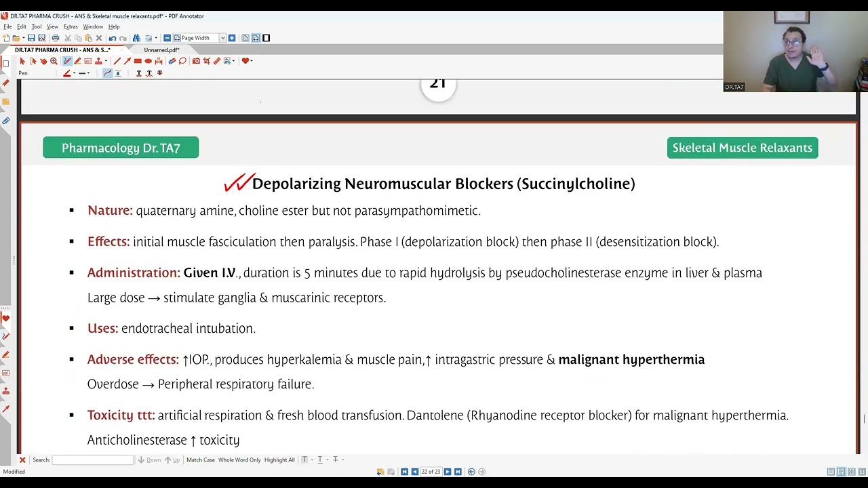
Task: Click the Find binoculars icon
Action: point(136,38)
